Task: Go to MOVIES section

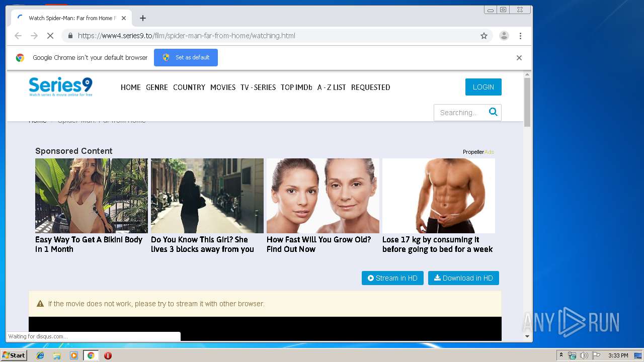Action: pyautogui.click(x=223, y=87)
